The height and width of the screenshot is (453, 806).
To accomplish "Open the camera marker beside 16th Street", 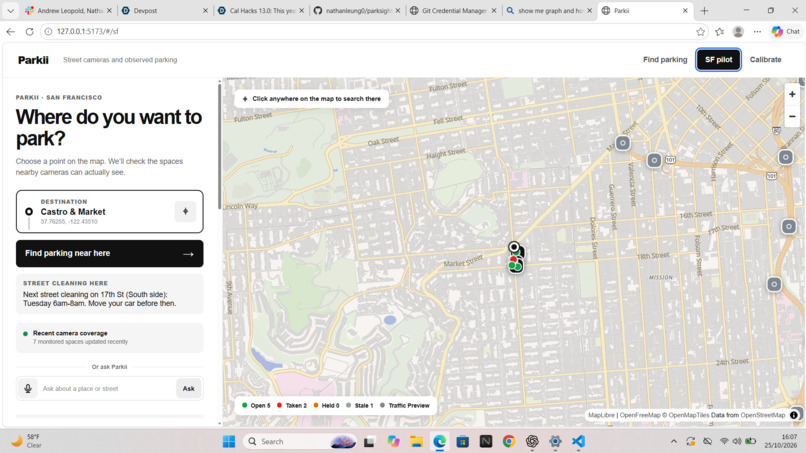I will tap(789, 226).
